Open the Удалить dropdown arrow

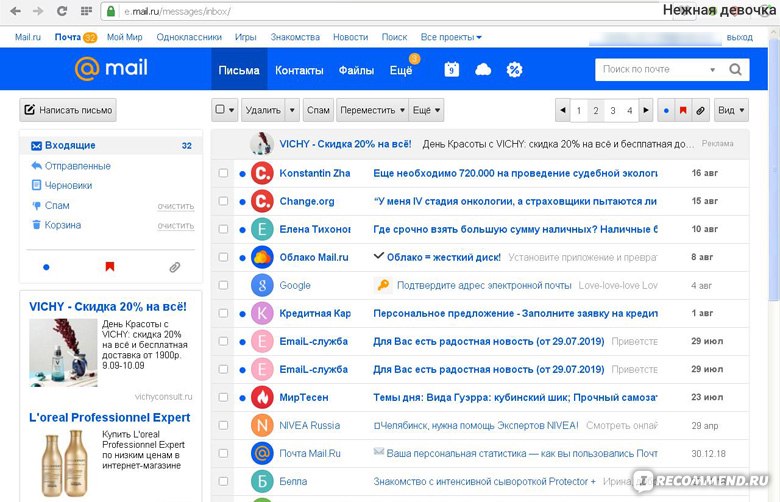pos(292,110)
